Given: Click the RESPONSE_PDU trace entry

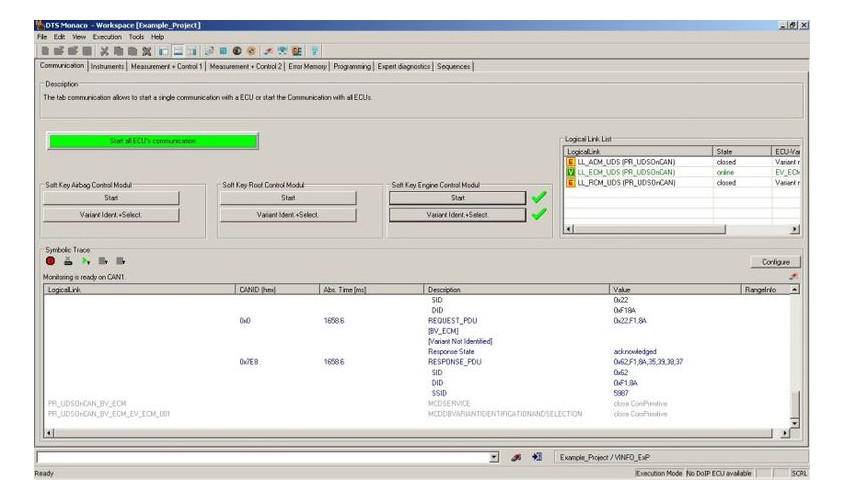Looking at the screenshot, I should 454,362.
